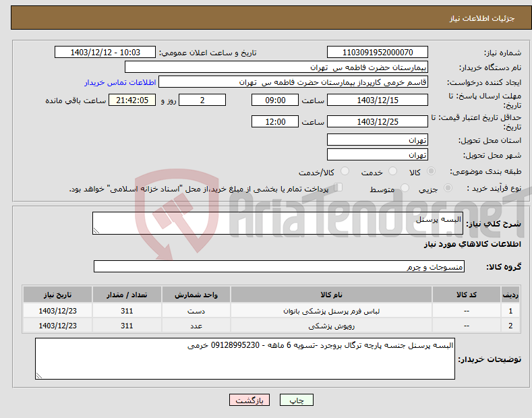Image resolution: width=532 pixels, height=418 pixels.
Task: Toggle the Islamic treasury payment checkbox
Action: pos(338,187)
